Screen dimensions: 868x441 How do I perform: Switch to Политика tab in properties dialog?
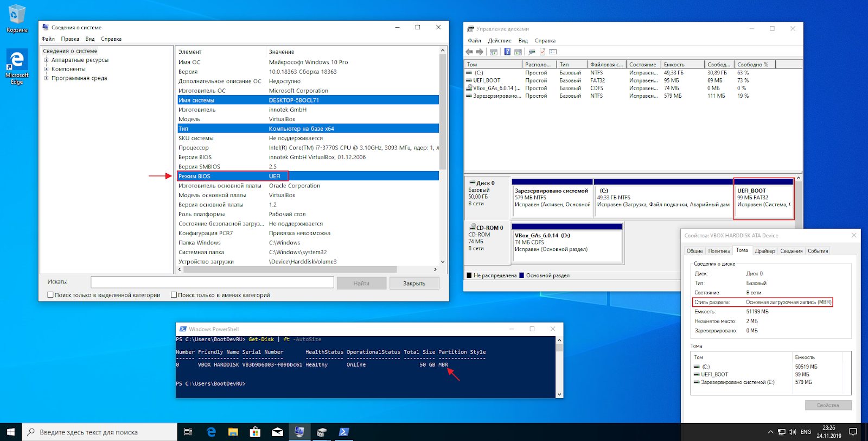point(719,251)
